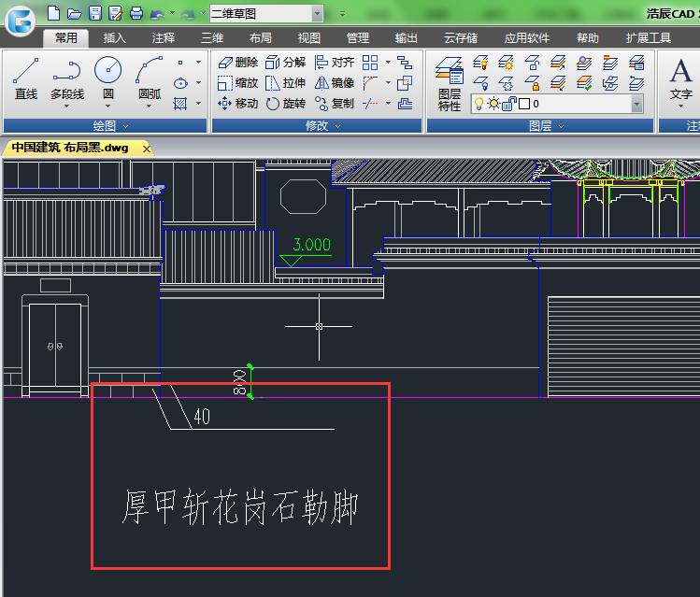Switch to the 云存储 ribbon tab
700x597 pixels.
pyautogui.click(x=461, y=38)
